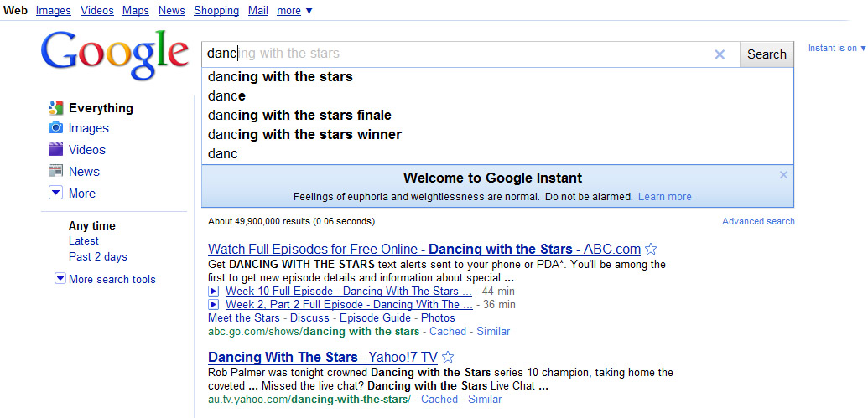Select Web in the top navigation bar

pyautogui.click(x=15, y=11)
